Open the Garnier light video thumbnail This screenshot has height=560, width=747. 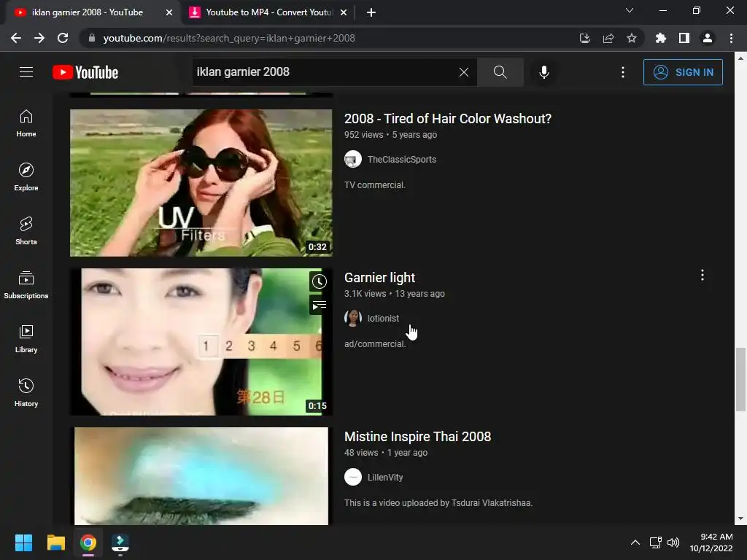201,342
